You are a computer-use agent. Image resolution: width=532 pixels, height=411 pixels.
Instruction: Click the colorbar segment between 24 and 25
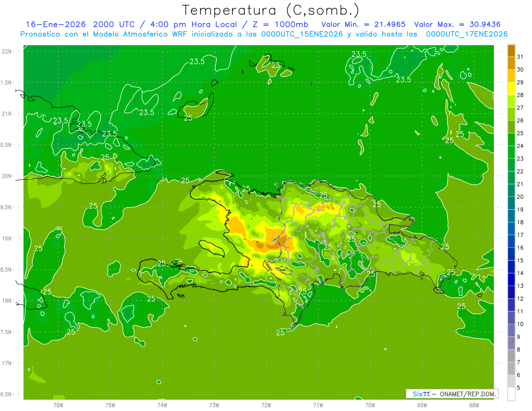(x=511, y=140)
